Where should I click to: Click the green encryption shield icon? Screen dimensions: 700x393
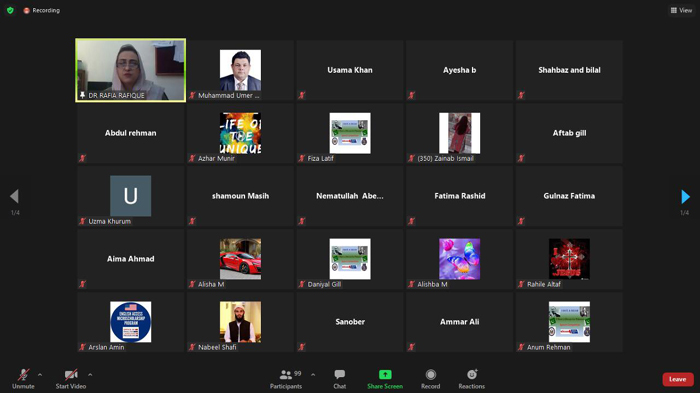(10, 10)
